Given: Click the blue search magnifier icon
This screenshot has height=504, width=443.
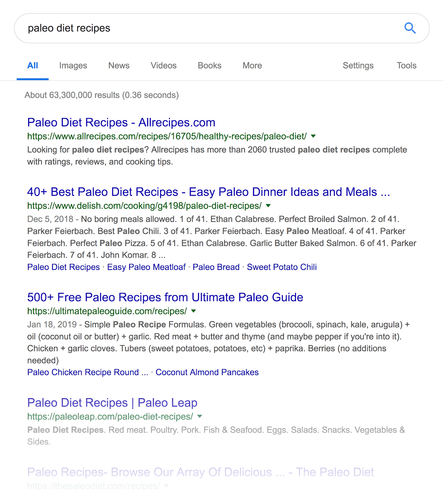Looking at the screenshot, I should coord(410,28).
